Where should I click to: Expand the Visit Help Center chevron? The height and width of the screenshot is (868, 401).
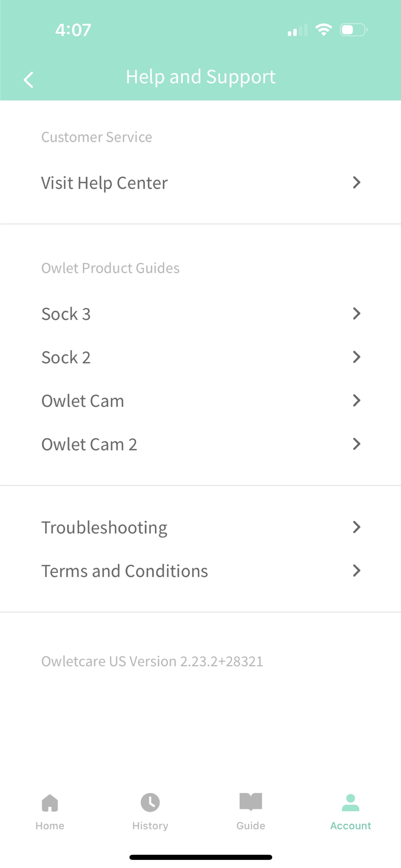click(x=356, y=182)
